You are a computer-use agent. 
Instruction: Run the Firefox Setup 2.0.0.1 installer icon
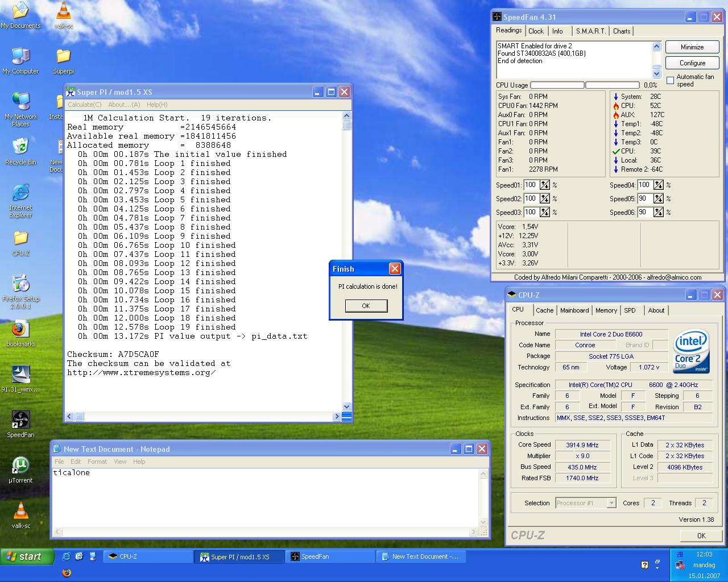click(20, 292)
